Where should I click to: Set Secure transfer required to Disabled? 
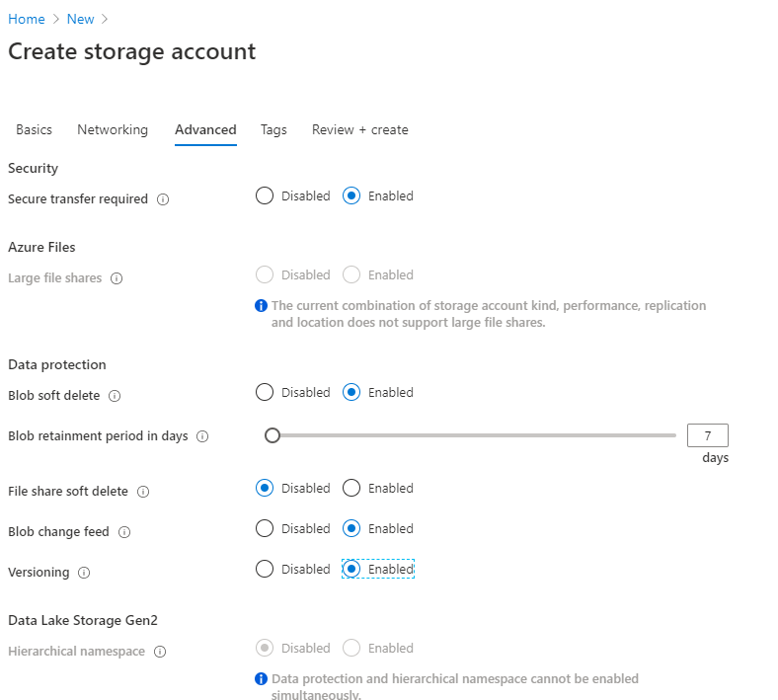[x=265, y=195]
